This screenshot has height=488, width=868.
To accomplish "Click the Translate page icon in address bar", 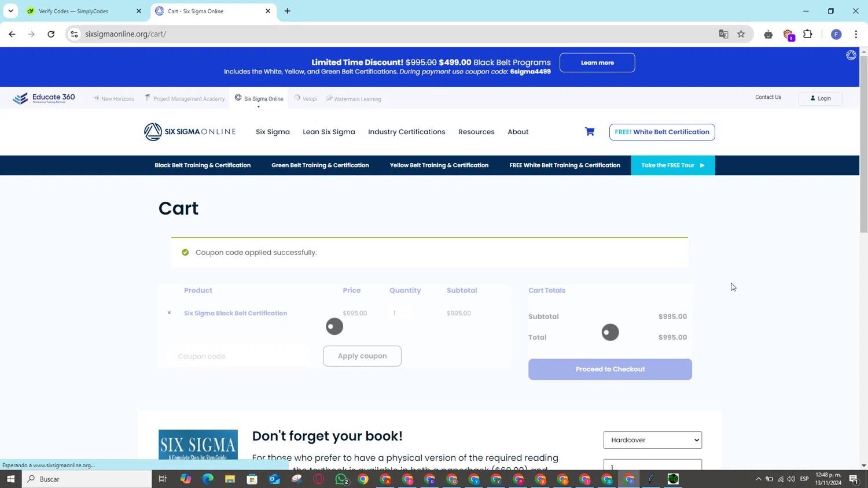I will pos(723,34).
